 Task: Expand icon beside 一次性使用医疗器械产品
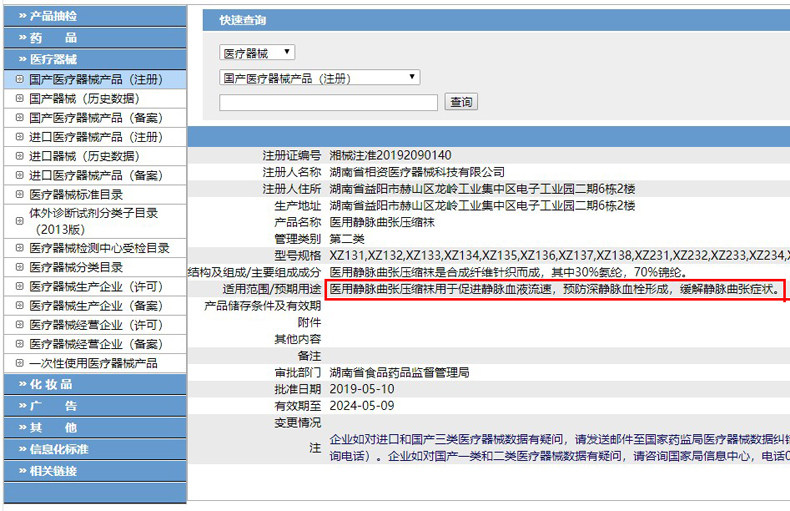[20, 362]
